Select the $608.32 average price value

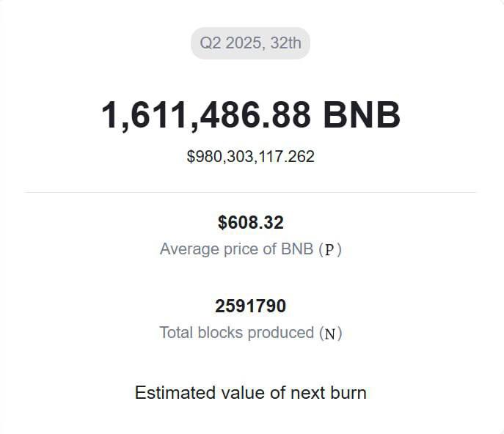[250, 222]
